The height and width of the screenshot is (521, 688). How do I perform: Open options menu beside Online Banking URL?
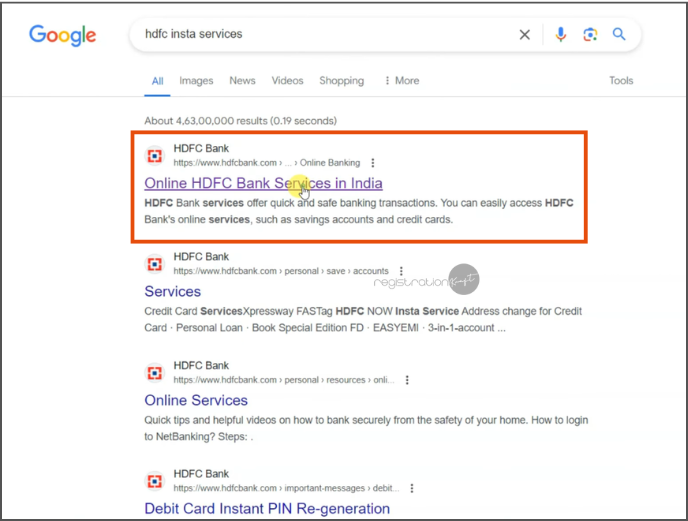point(373,163)
